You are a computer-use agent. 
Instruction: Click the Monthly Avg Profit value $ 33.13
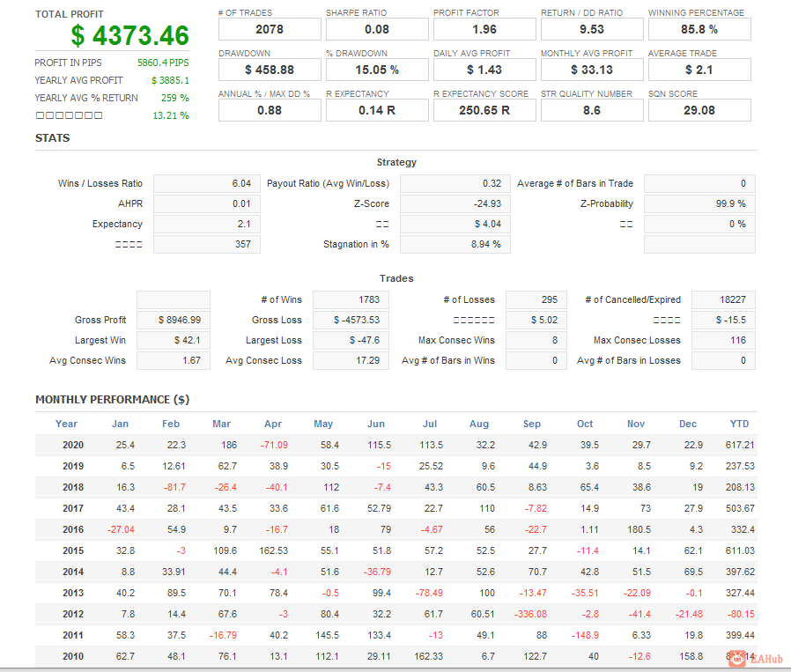pos(592,70)
